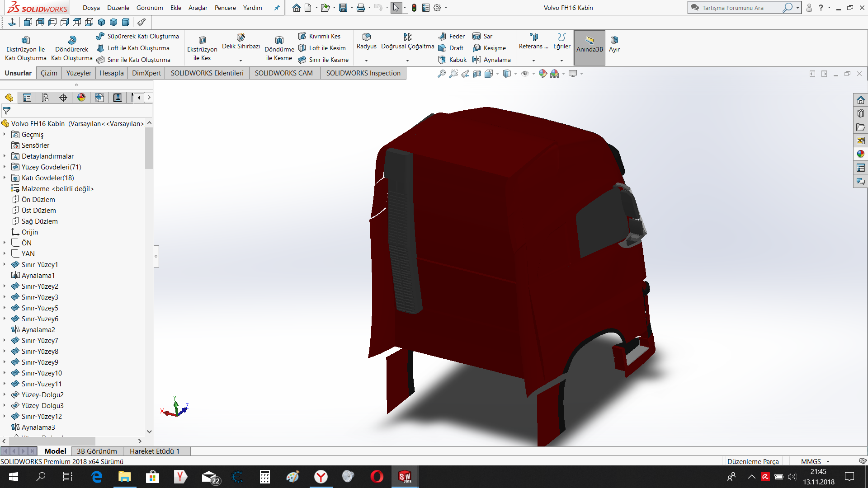Open File Explorer in task pane

pos(860,127)
